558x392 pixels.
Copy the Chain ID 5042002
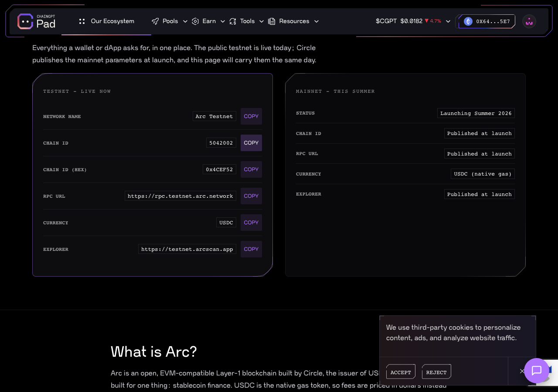click(x=251, y=143)
